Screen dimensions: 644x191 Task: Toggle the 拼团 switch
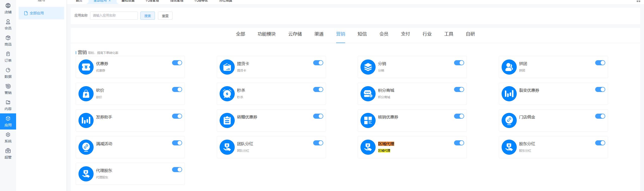[x=600, y=63]
